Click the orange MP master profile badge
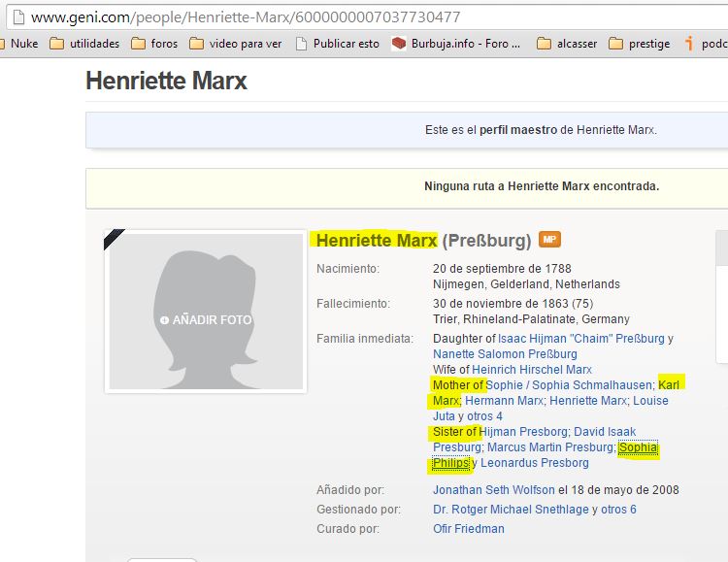This screenshot has width=728, height=562. tap(549, 240)
